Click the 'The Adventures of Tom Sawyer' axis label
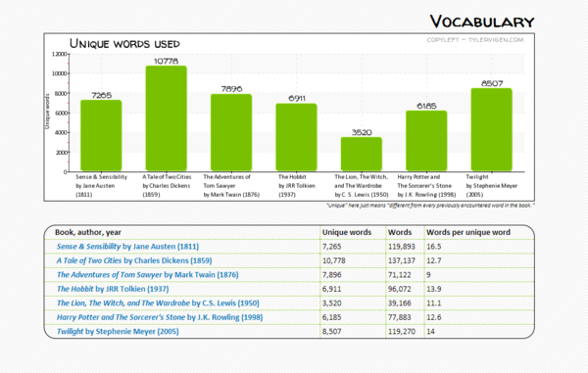The height and width of the screenshot is (373, 588). pos(231,185)
